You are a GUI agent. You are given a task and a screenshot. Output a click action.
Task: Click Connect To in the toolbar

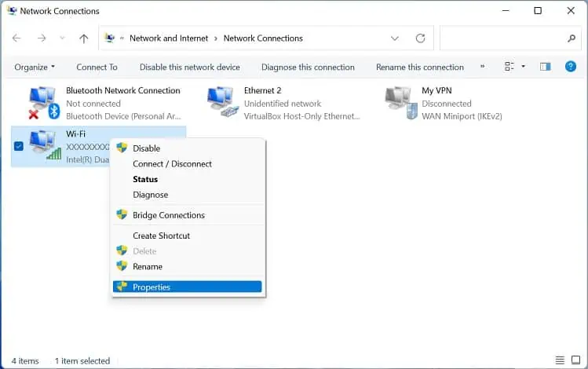(97, 67)
